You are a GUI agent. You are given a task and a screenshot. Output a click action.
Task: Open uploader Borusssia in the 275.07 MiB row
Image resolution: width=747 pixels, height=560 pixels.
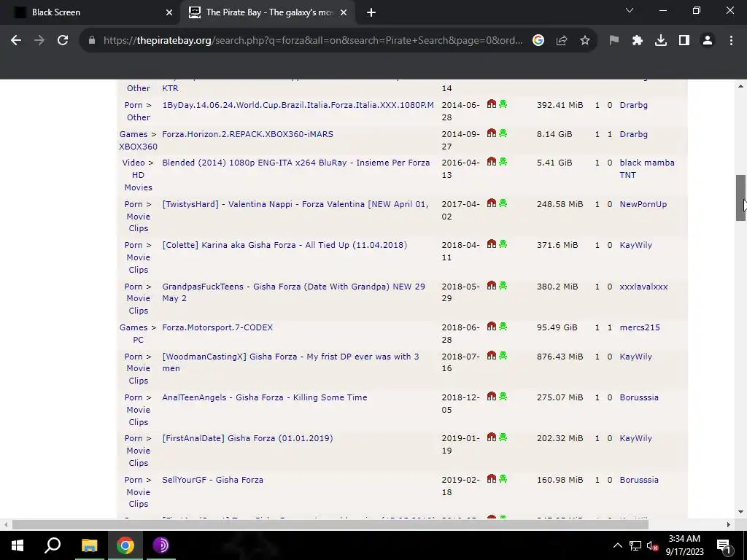pos(639,397)
